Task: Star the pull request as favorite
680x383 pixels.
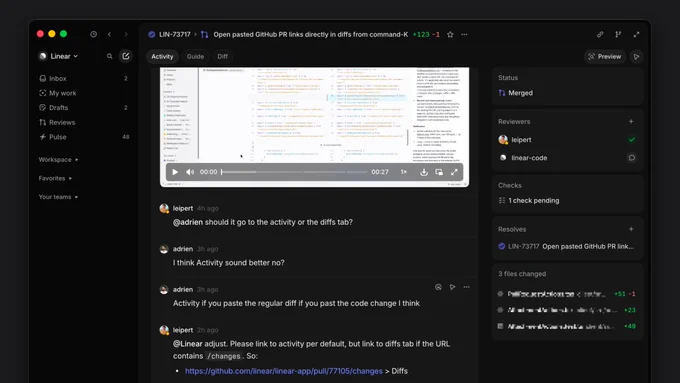Action: pos(450,34)
